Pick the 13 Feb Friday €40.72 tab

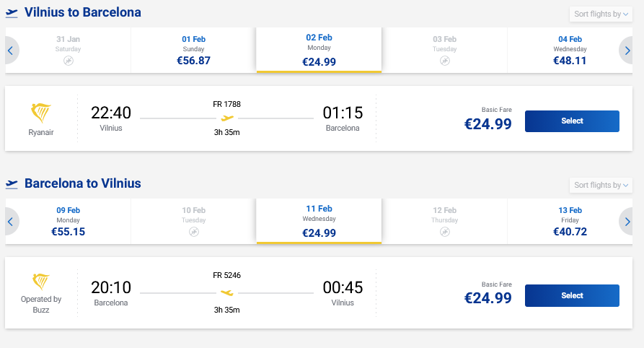pyautogui.click(x=570, y=222)
